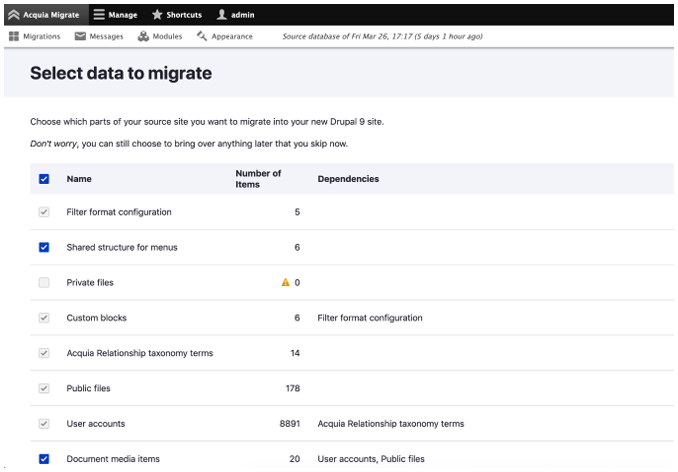Open the Appearance tab
The height and width of the screenshot is (472, 678).
[x=232, y=37]
